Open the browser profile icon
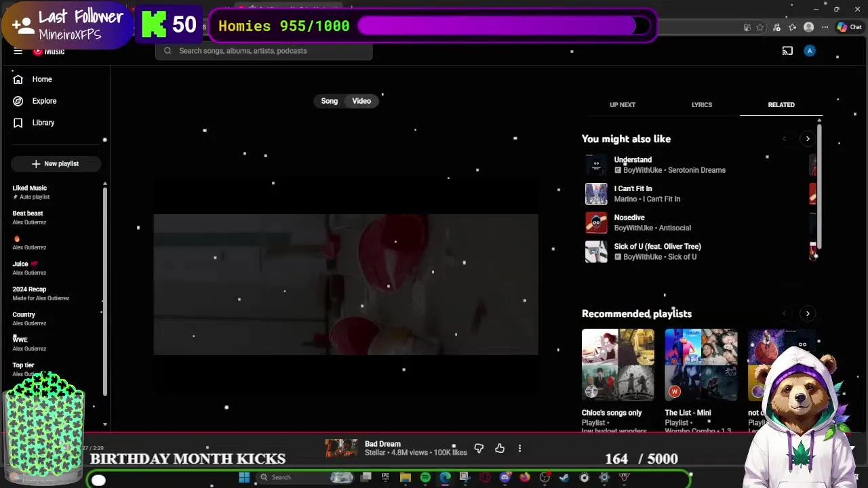868x488 pixels. pyautogui.click(x=808, y=27)
